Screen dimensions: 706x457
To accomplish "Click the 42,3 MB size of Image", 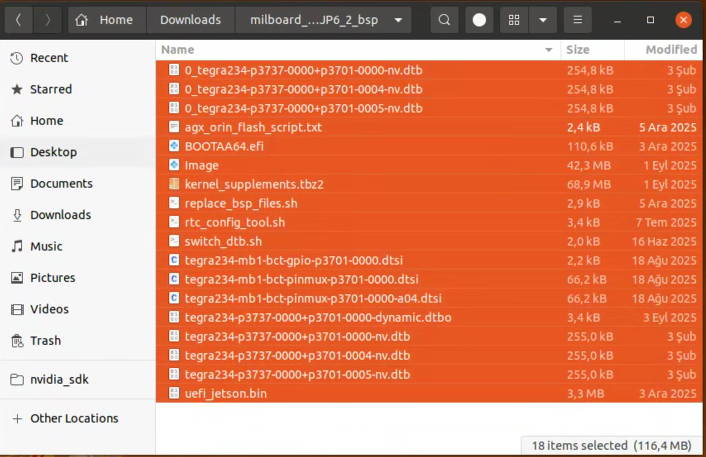I will point(589,165).
